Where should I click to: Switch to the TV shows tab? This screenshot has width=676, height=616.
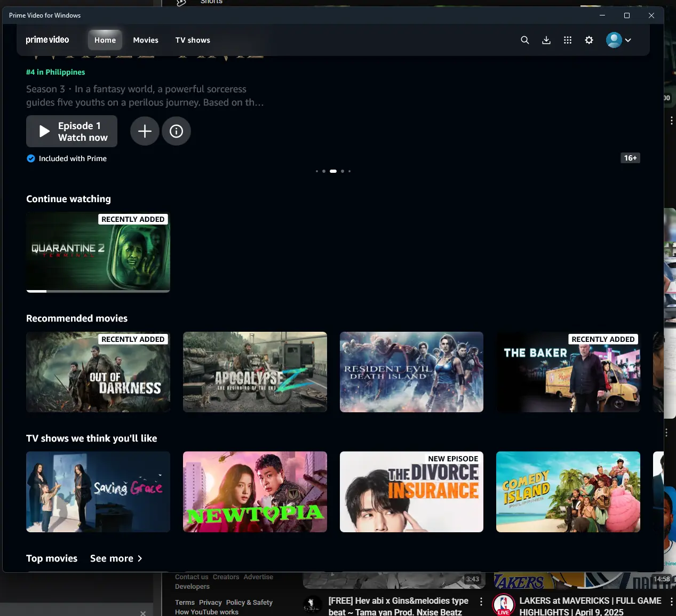coord(193,40)
